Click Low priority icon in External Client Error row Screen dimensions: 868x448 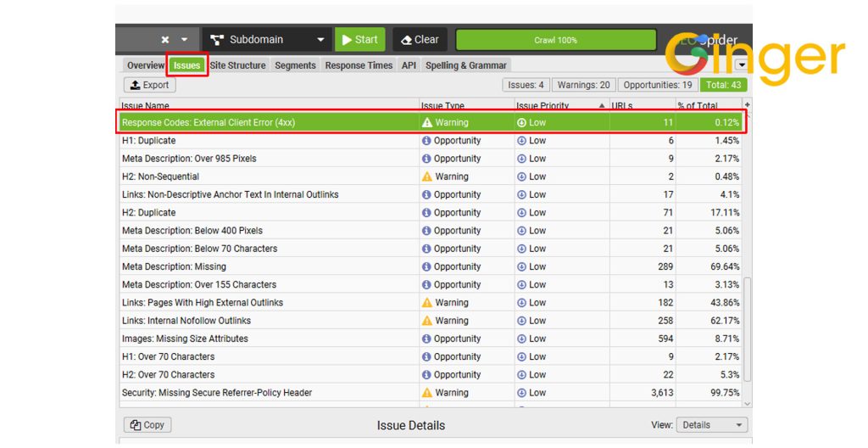(521, 122)
